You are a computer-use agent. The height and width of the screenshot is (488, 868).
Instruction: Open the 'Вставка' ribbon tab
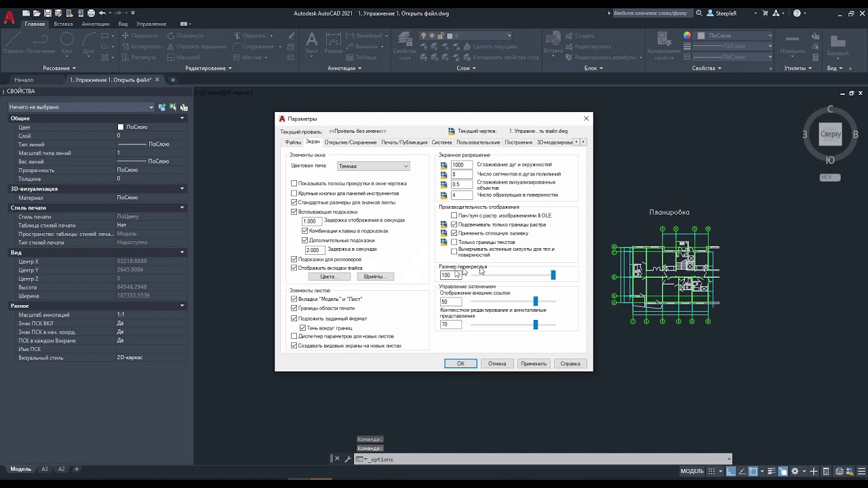(63, 24)
